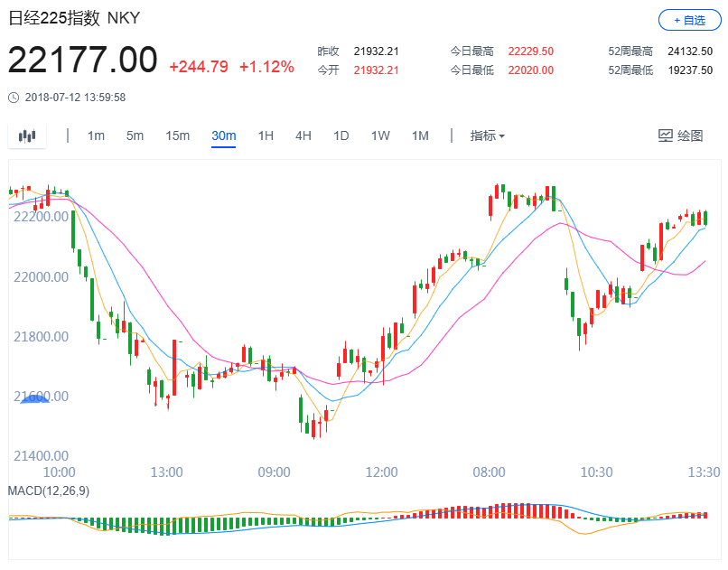Select the 15m timeframe

[x=177, y=135]
